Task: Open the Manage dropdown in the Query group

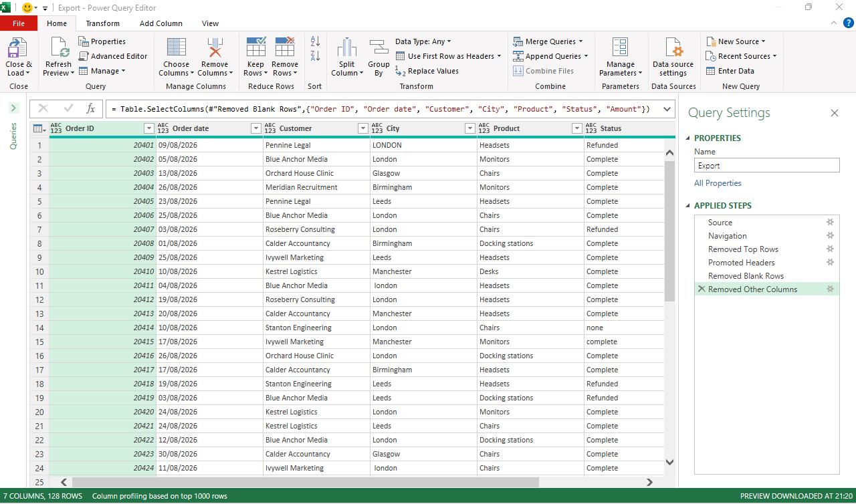Action: point(102,71)
